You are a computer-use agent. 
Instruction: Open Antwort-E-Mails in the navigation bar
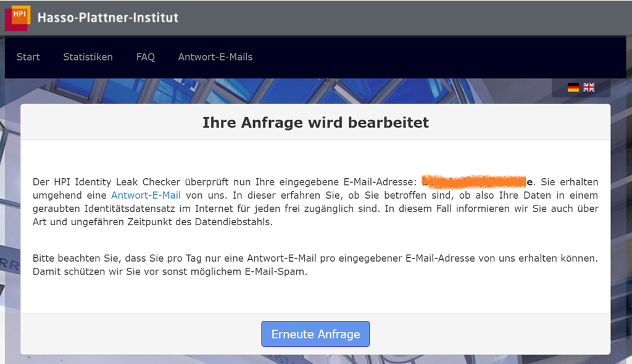tap(215, 57)
